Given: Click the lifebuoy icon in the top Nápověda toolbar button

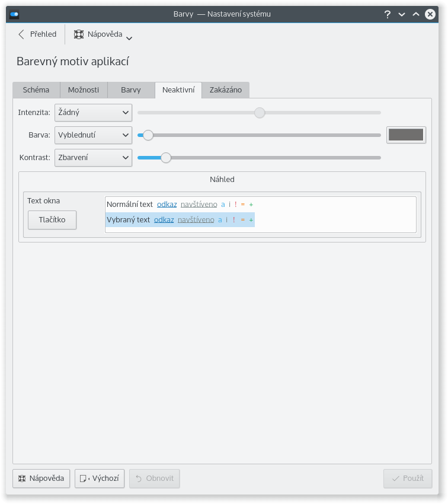Looking at the screenshot, I should click(x=79, y=34).
